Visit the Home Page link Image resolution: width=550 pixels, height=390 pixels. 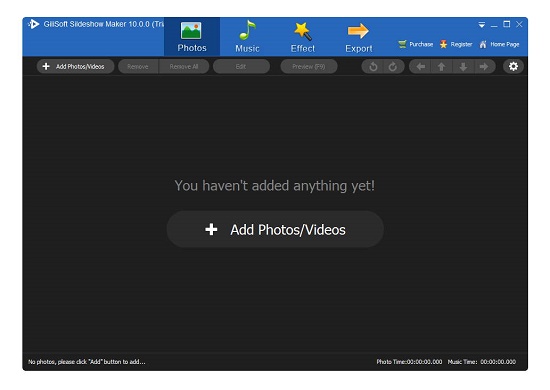[x=499, y=44]
